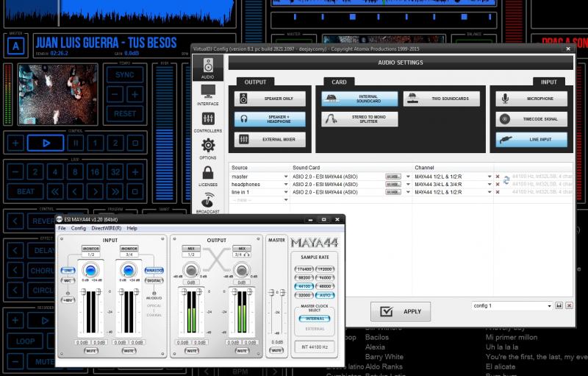Open the Interface settings section

click(x=208, y=93)
